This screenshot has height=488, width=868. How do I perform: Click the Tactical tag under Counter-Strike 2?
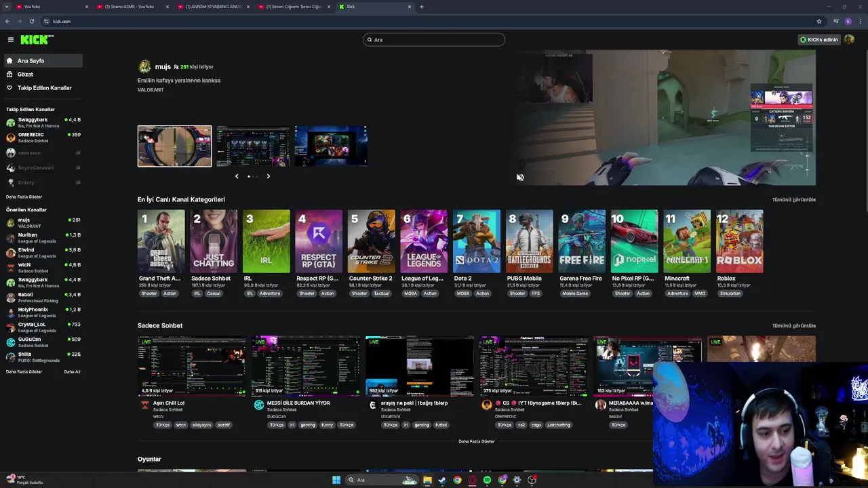(382, 293)
